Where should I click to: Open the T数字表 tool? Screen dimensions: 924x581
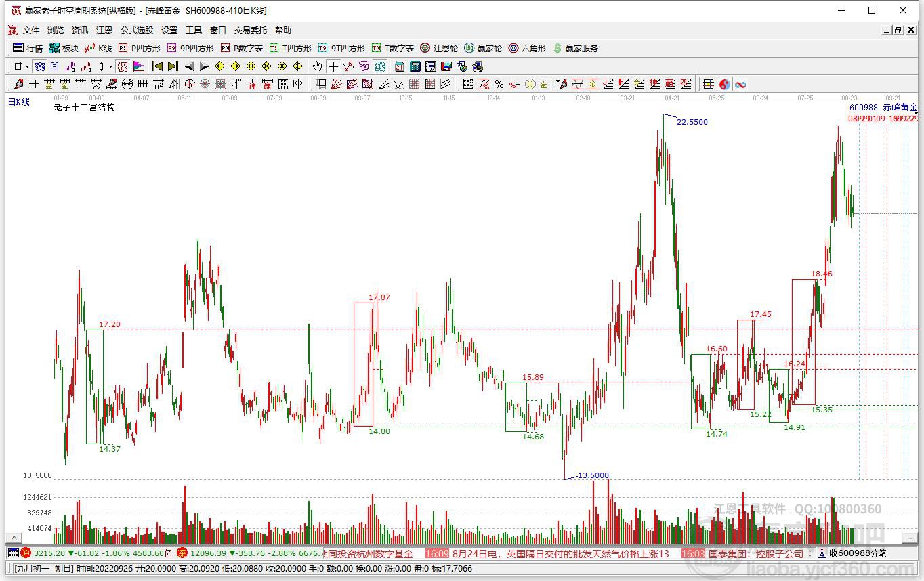[393, 48]
